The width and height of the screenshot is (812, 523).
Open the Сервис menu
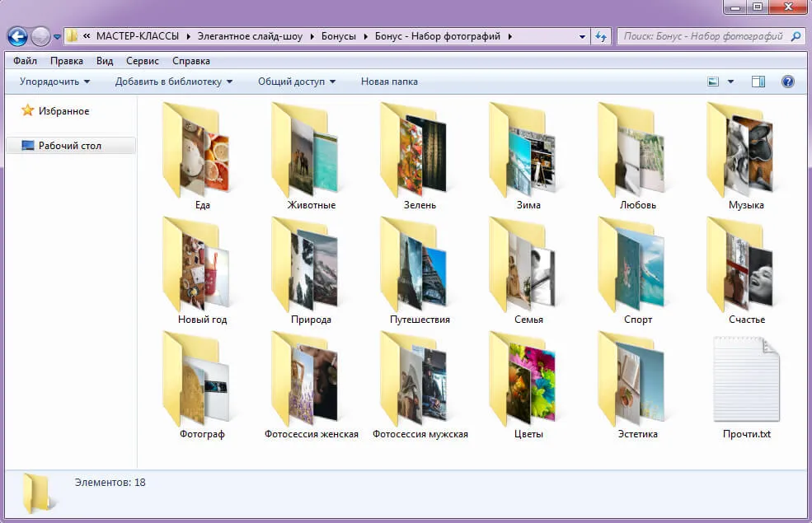click(x=143, y=61)
